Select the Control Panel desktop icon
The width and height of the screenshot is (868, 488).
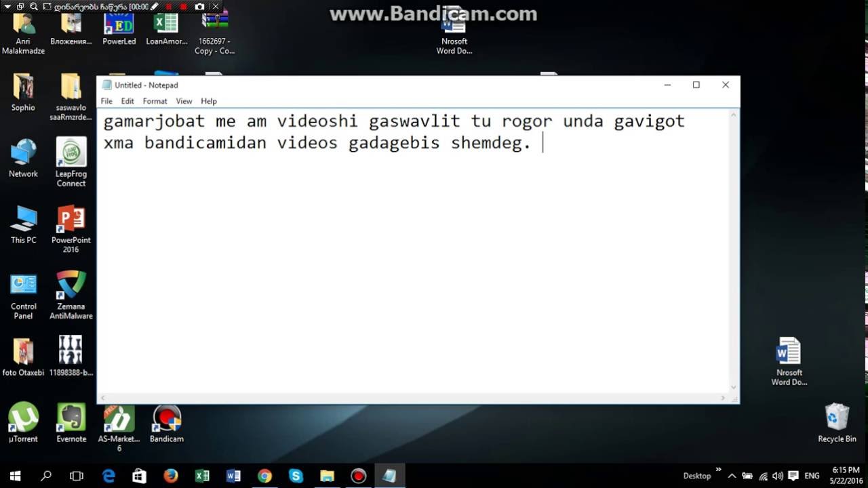pyautogui.click(x=23, y=296)
